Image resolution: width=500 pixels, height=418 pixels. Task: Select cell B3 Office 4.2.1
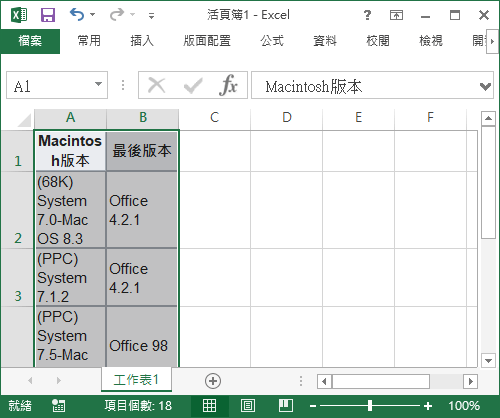pos(142,277)
